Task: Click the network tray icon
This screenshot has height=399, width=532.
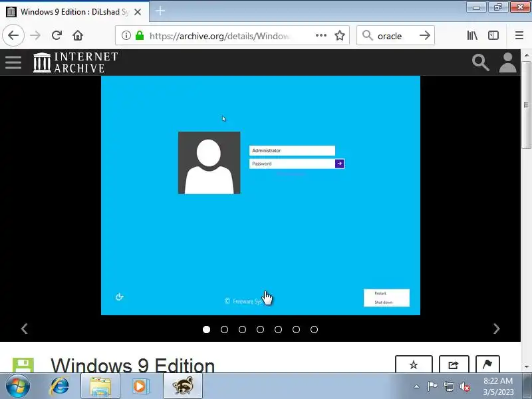Action: pyautogui.click(x=449, y=386)
